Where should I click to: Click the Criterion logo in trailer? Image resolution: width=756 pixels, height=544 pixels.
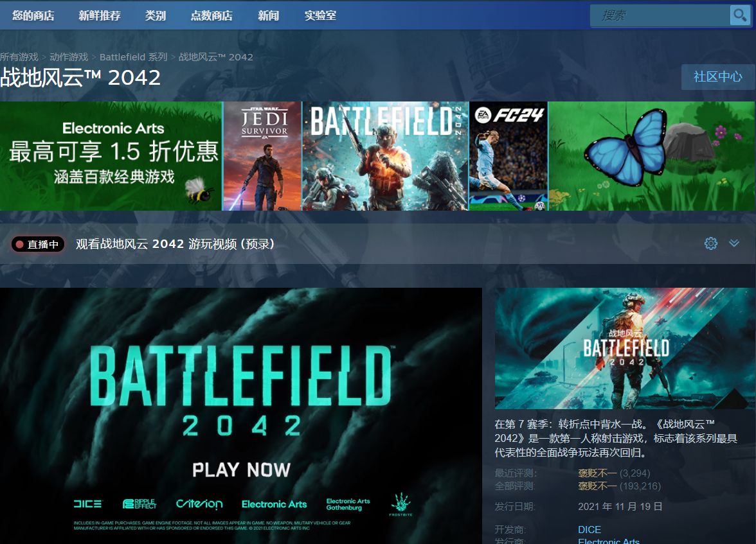click(x=199, y=504)
